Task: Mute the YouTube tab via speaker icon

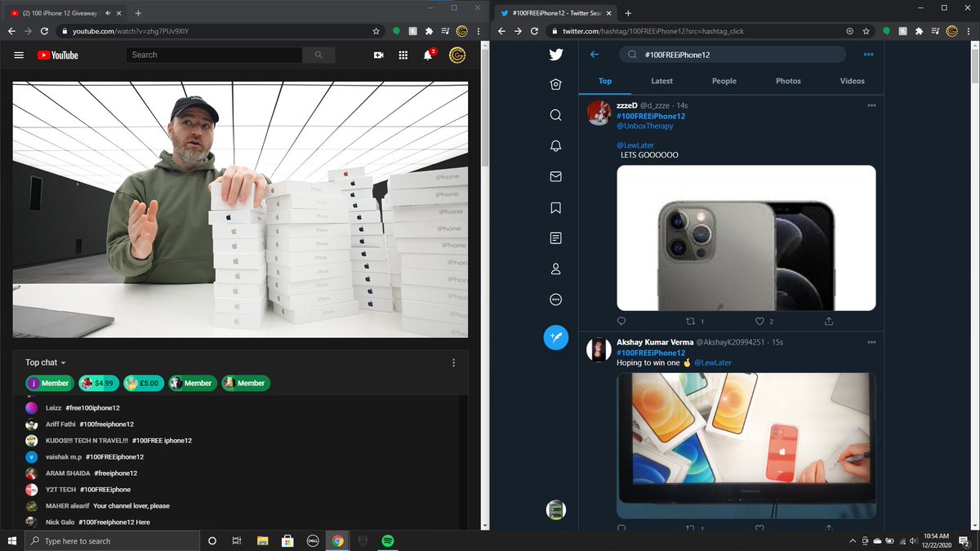Action: tap(109, 13)
